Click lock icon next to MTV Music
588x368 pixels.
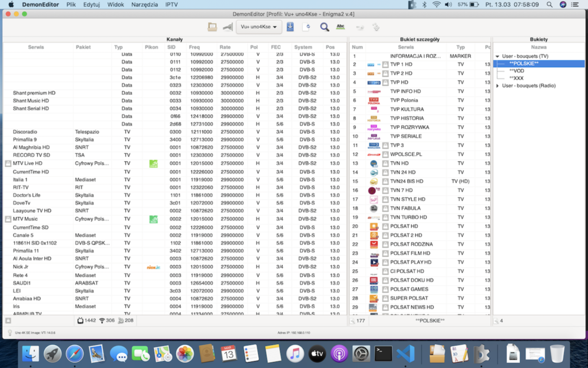pos(8,219)
